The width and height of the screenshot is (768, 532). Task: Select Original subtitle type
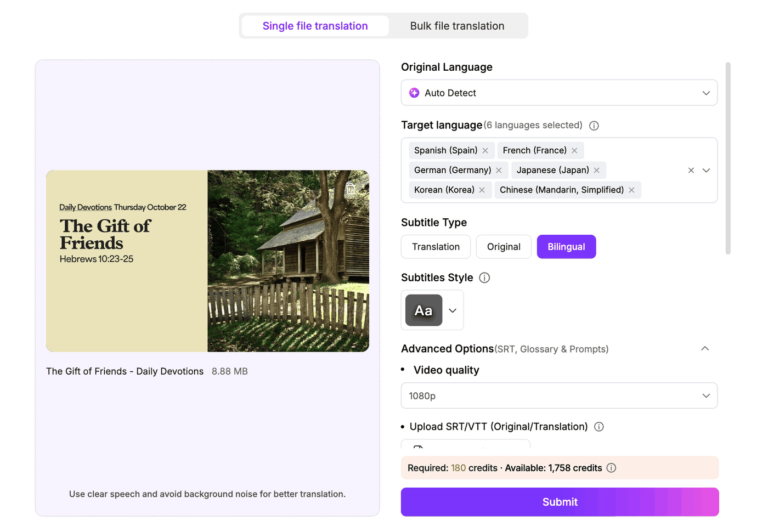tap(504, 247)
